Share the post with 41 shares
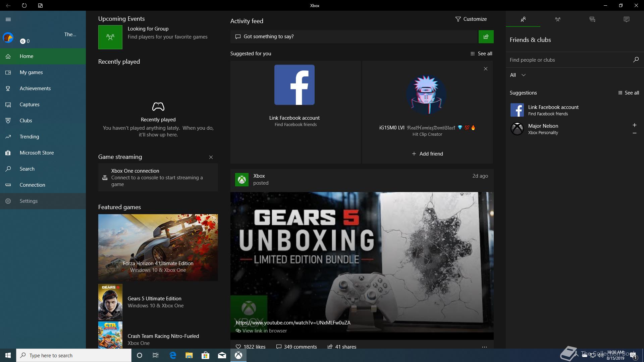 (342, 347)
